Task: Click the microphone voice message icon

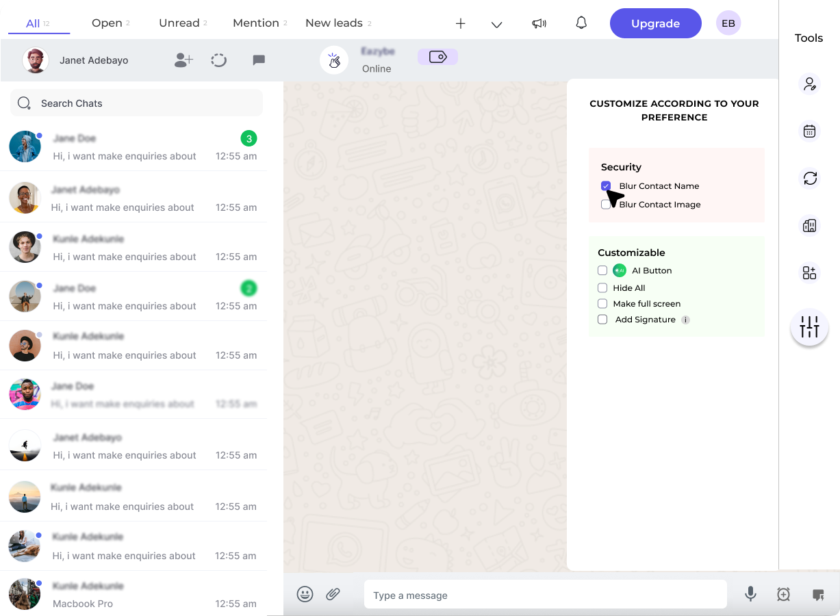Action: (750, 594)
